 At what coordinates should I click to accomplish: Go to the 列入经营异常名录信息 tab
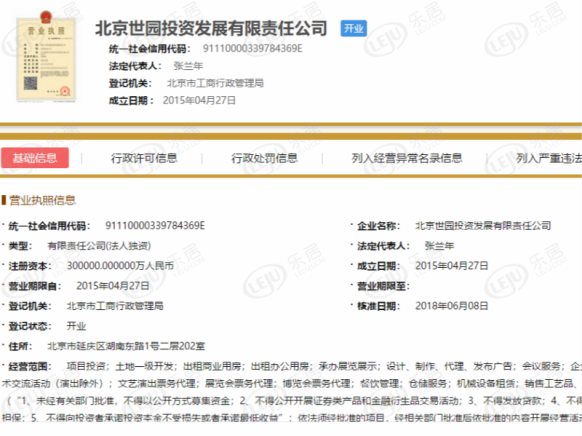pyautogui.click(x=407, y=158)
